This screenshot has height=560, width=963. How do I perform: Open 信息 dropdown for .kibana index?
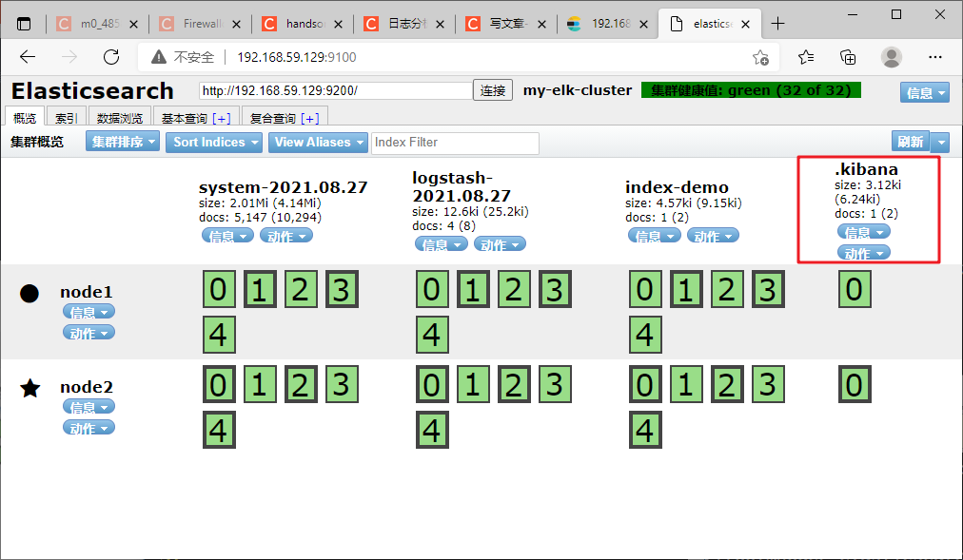click(x=863, y=232)
